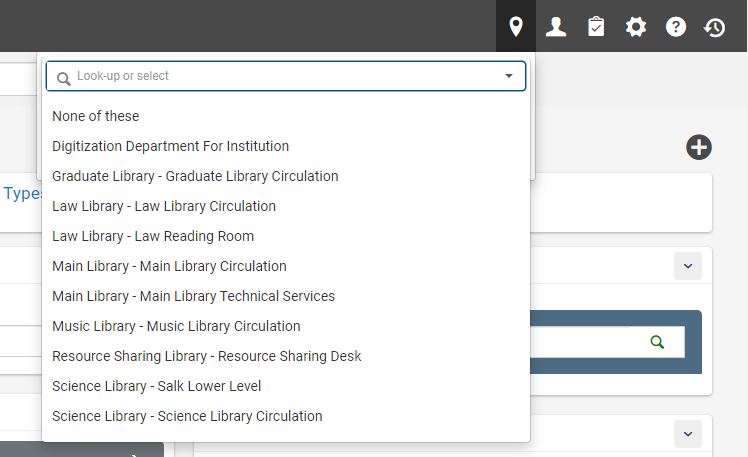Image resolution: width=748 pixels, height=457 pixels.
Task: Collapse the location dropdown with caret arrow
Action: click(x=508, y=76)
